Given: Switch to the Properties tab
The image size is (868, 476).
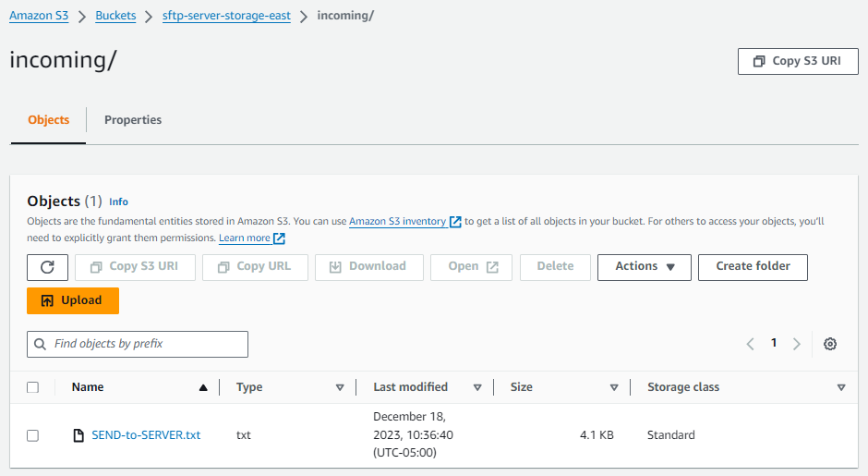Looking at the screenshot, I should tap(133, 120).
